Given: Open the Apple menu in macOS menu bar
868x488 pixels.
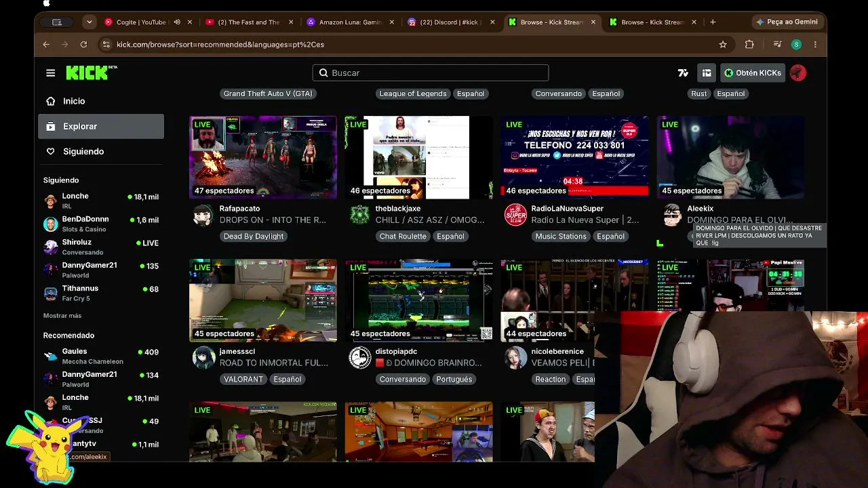Looking at the screenshot, I should click(46, 3).
